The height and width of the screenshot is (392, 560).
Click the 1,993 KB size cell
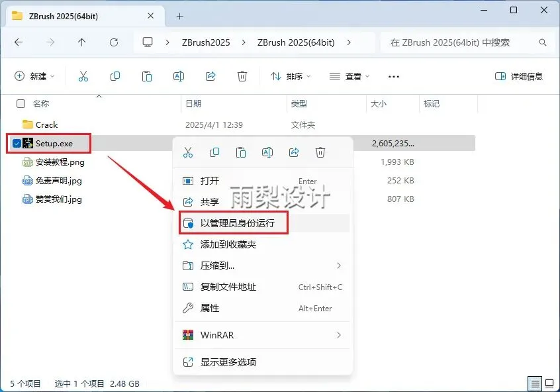(x=397, y=162)
